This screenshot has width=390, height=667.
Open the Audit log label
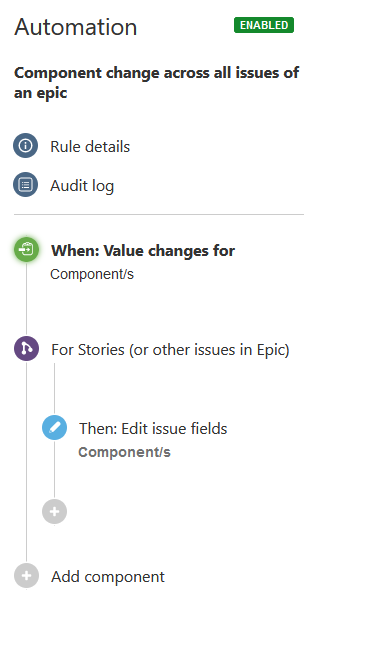click(82, 186)
